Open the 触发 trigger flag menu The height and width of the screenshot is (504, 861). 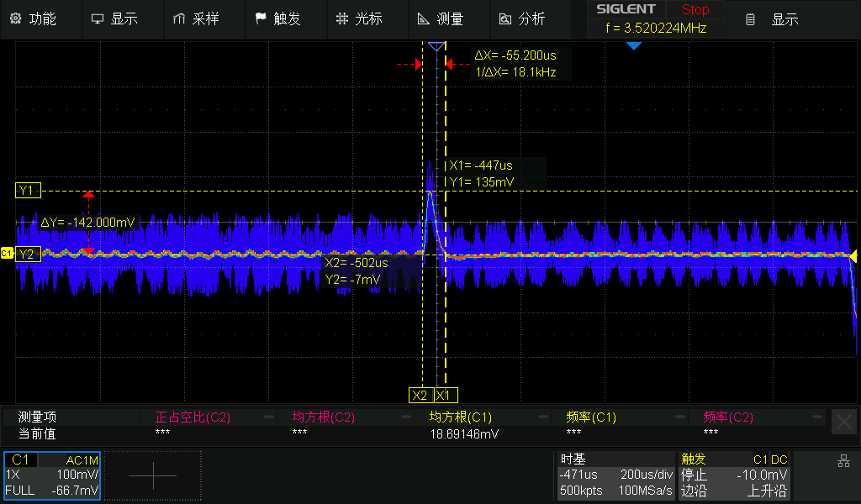(277, 18)
